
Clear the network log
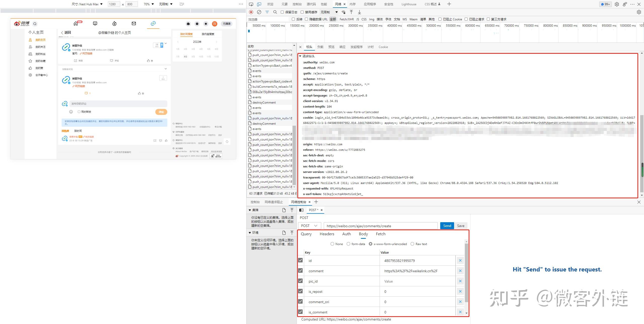pos(259,12)
